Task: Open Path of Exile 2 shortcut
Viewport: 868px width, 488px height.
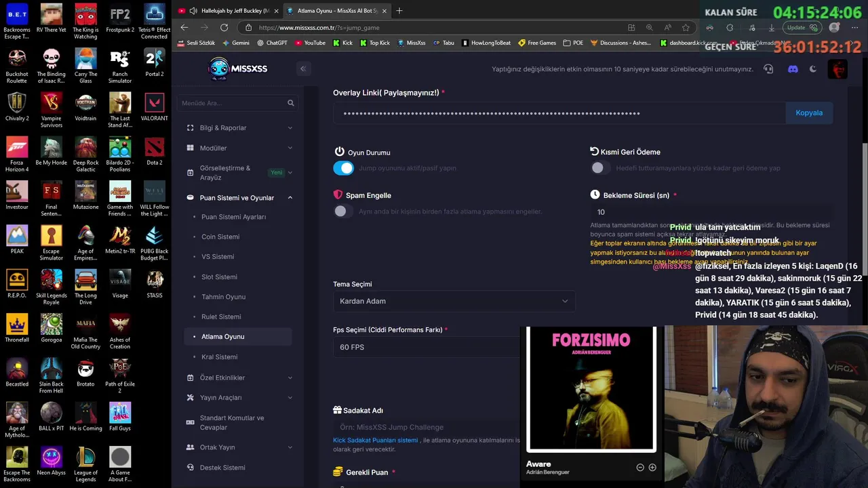Action: click(120, 375)
